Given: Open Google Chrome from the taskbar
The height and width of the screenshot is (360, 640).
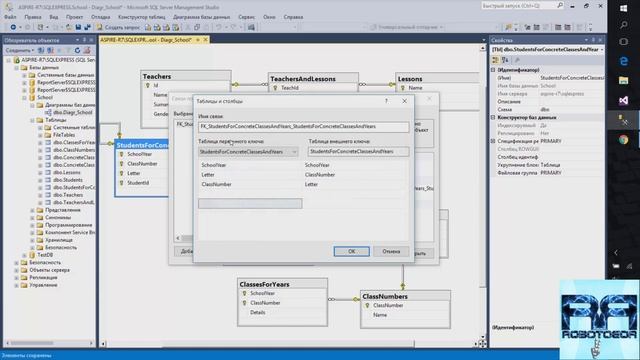Looking at the screenshot, I should pos(623,140).
